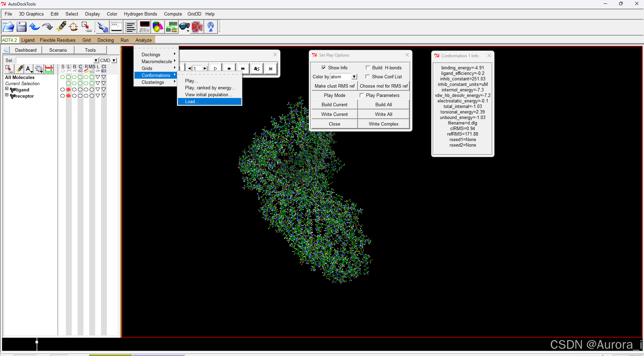
Task: Click the blue FR ribbon icon
Action: point(211,27)
